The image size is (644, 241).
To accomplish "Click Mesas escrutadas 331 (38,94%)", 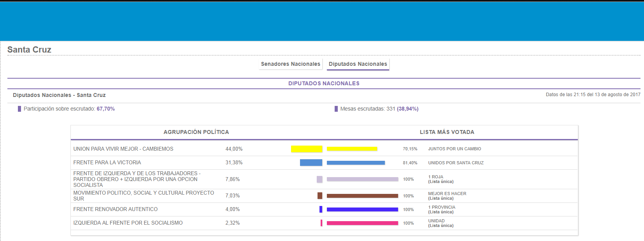I will tap(379, 109).
